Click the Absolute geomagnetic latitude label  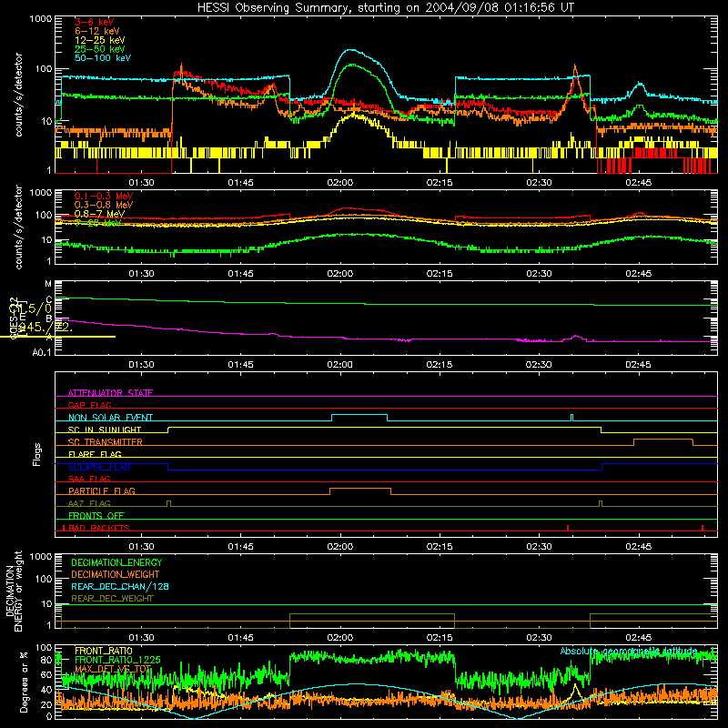pos(629,651)
